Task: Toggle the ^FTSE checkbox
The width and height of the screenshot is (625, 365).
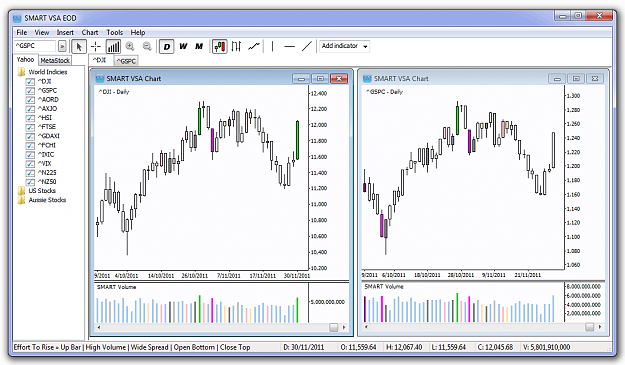Action: click(30, 127)
